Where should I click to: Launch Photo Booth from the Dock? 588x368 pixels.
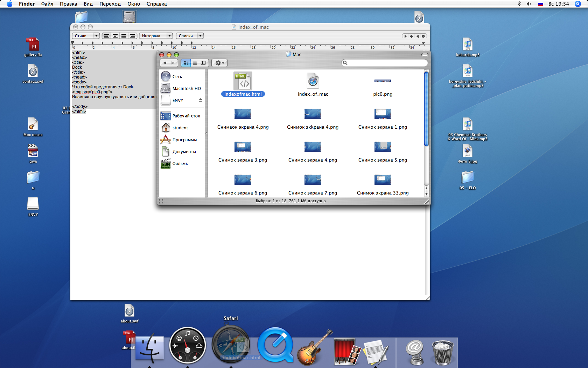(x=347, y=351)
